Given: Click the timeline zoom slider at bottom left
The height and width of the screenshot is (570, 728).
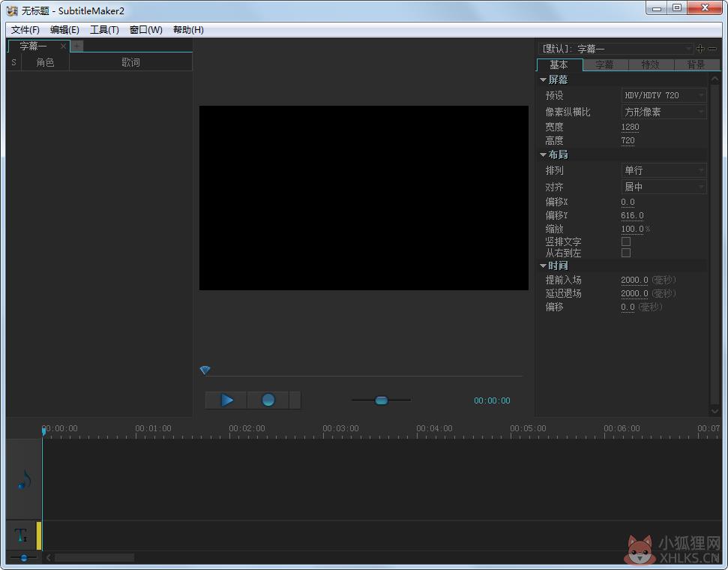Looking at the screenshot, I should pos(24,557).
